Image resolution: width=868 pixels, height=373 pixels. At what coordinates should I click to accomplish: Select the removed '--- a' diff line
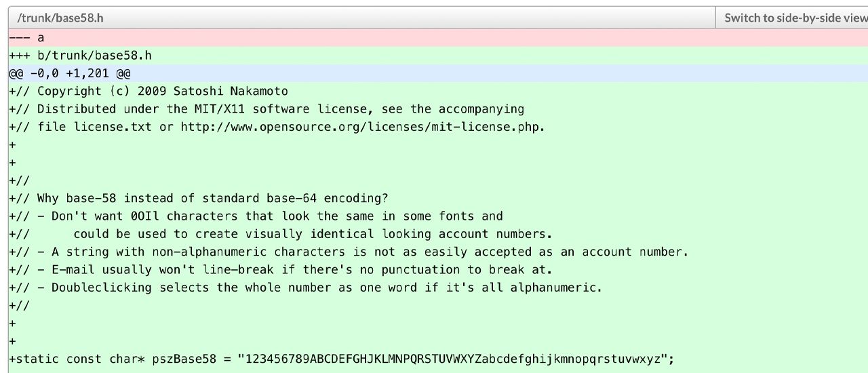[27, 38]
